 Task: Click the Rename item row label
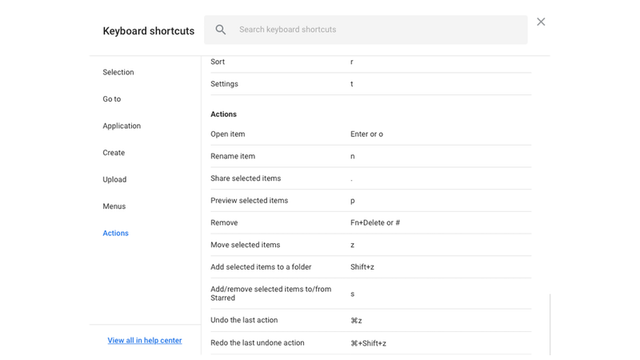[233, 156]
